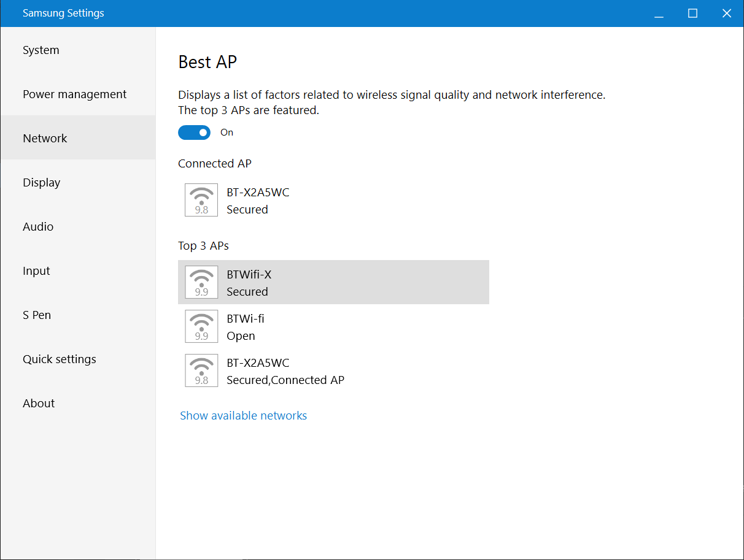Click the 'Secured,Connected AP' status text
Viewport: 744px width, 560px height.
pyautogui.click(x=285, y=380)
